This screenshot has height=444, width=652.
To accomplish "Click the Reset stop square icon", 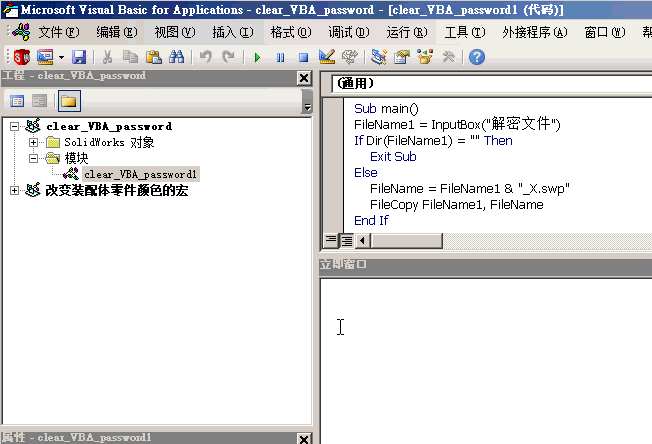I will pos(304,57).
